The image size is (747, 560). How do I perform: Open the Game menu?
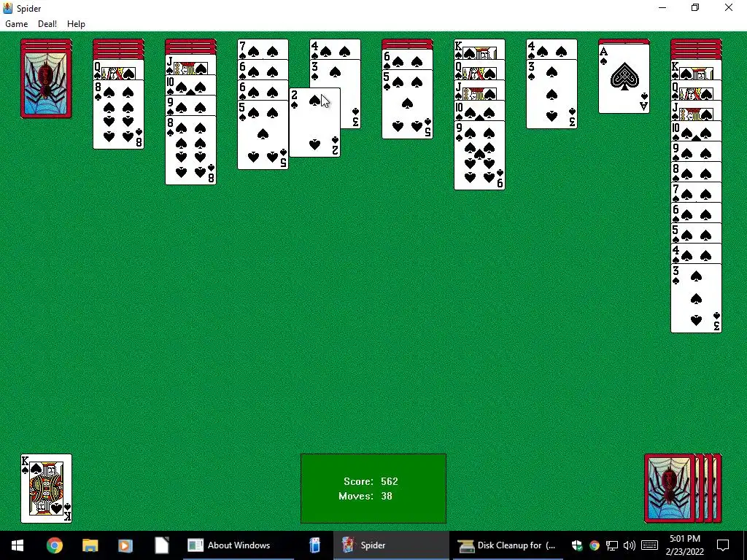pos(16,24)
